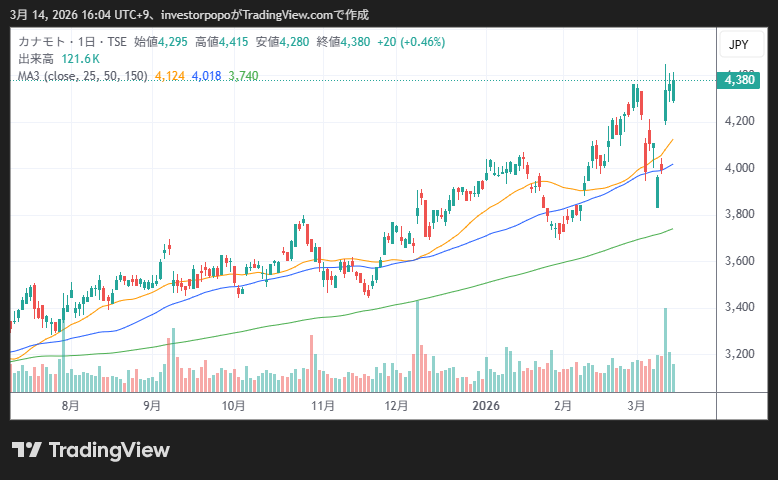Select the 11月 time axis marker
This screenshot has width=778, height=480.
coord(323,405)
